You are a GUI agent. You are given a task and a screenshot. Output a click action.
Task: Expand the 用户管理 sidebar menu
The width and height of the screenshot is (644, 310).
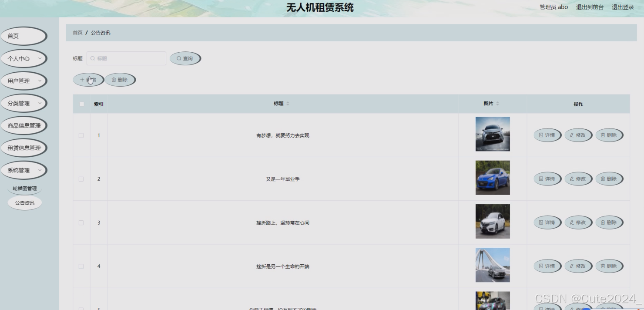[x=23, y=81]
